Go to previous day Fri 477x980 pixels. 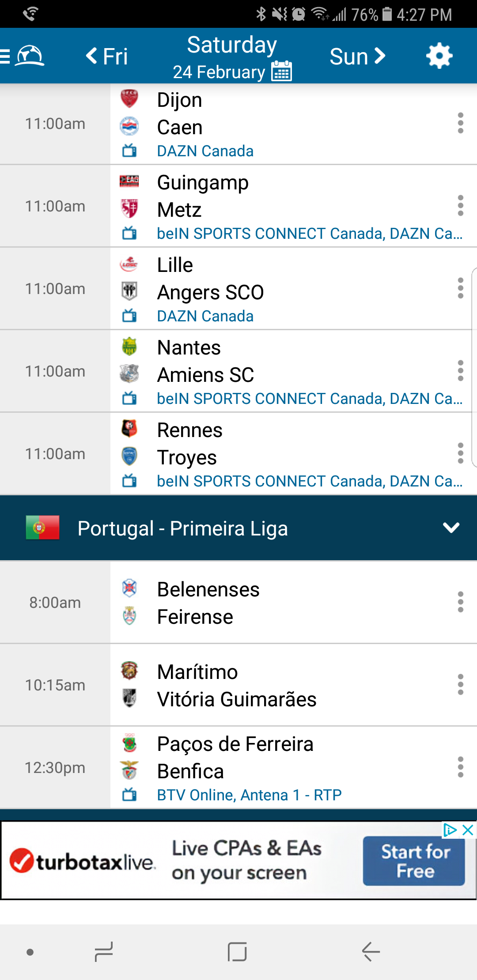click(x=107, y=56)
